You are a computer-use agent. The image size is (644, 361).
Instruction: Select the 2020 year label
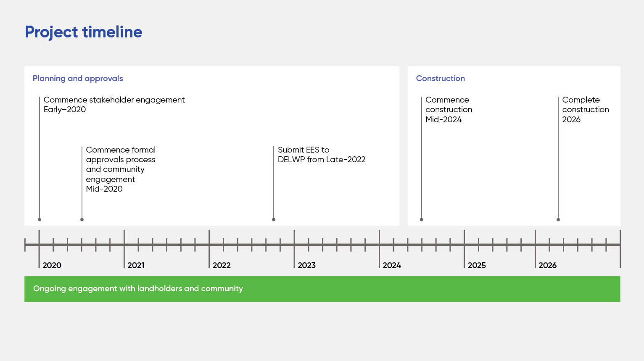[52, 265]
